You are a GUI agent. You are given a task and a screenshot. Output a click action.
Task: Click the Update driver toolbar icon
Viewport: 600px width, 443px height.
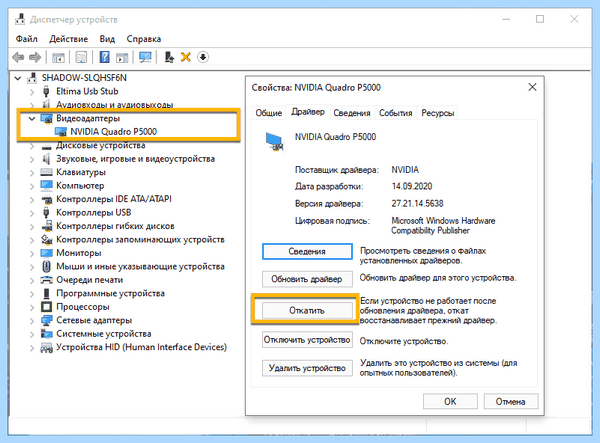click(x=169, y=57)
